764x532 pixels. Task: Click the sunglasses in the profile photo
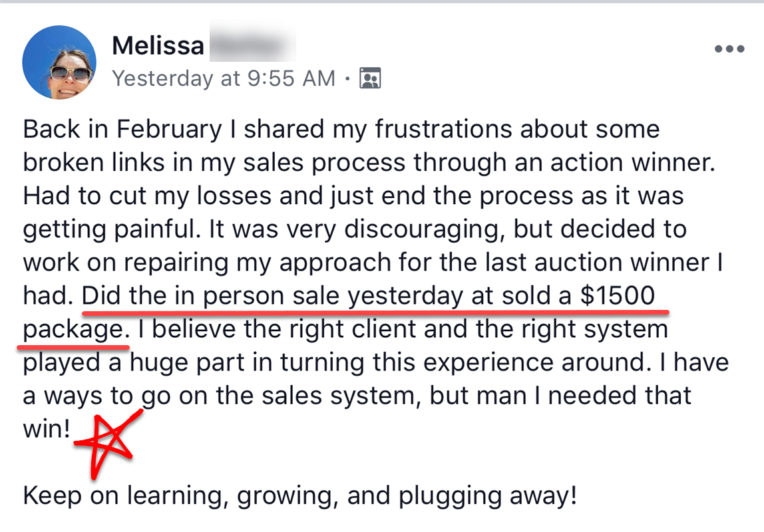click(x=71, y=74)
